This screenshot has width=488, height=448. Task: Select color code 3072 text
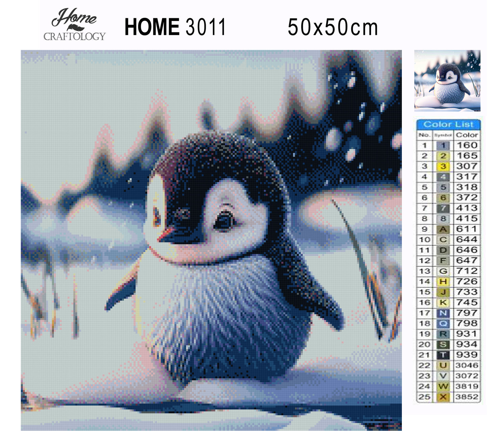point(467,376)
